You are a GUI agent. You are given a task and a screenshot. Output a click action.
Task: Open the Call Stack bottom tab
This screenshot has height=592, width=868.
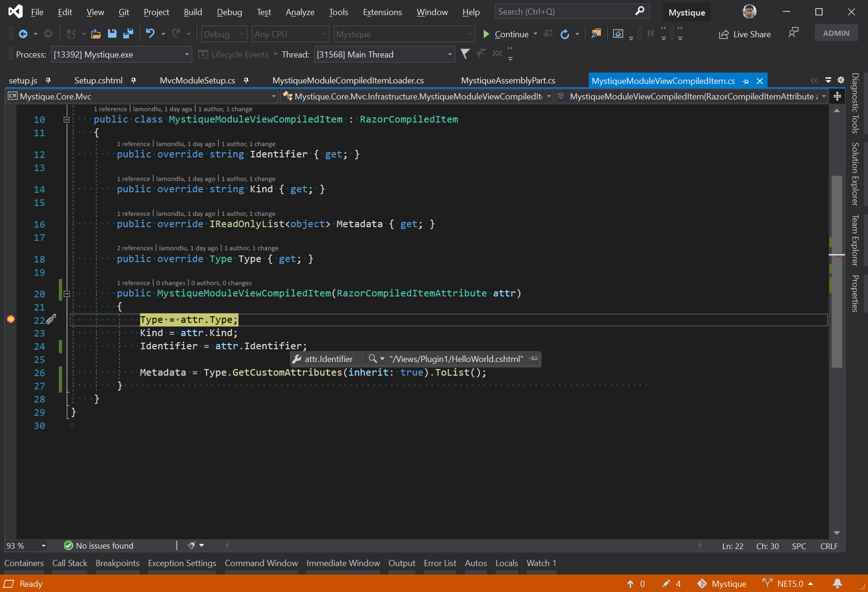pyautogui.click(x=70, y=563)
